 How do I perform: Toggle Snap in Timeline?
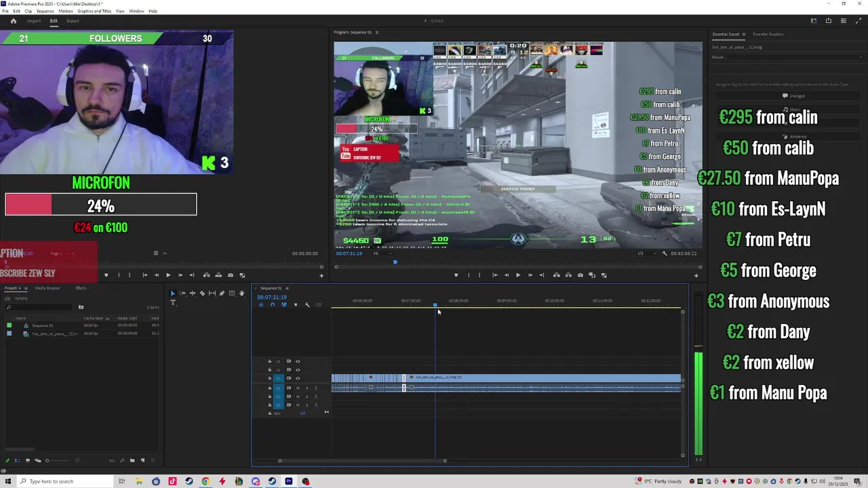tap(273, 305)
